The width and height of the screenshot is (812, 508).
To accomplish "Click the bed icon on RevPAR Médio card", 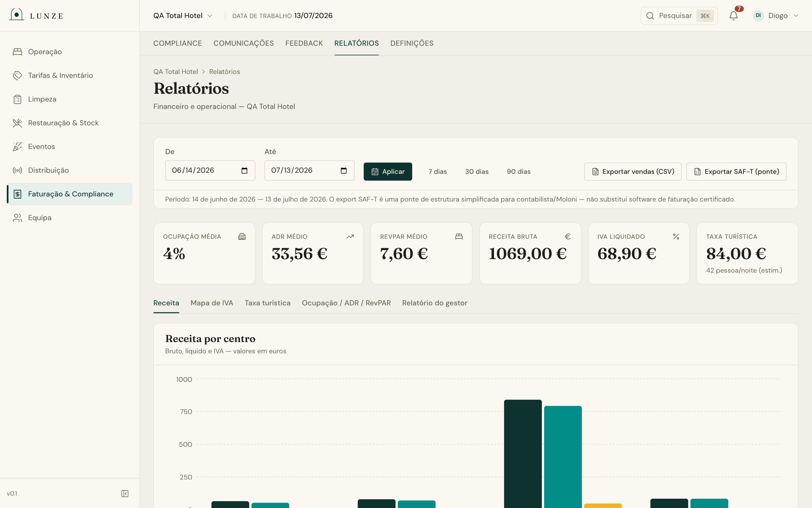I will click(x=459, y=237).
